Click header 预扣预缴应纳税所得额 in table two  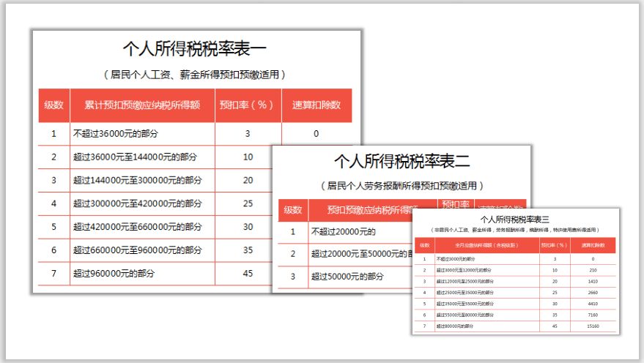[x=372, y=210]
